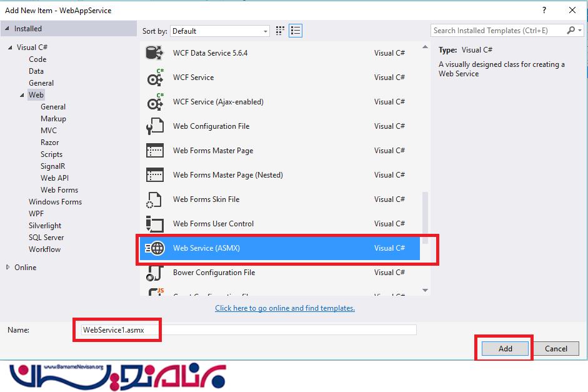Switch to small icons grid view
Screen dimensions: 588x392
coord(281,31)
